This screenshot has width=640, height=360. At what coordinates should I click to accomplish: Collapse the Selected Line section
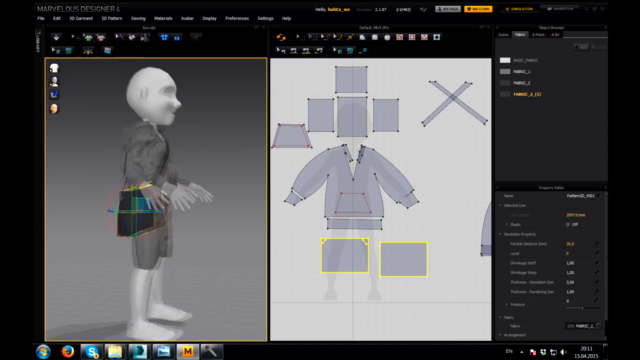point(500,205)
